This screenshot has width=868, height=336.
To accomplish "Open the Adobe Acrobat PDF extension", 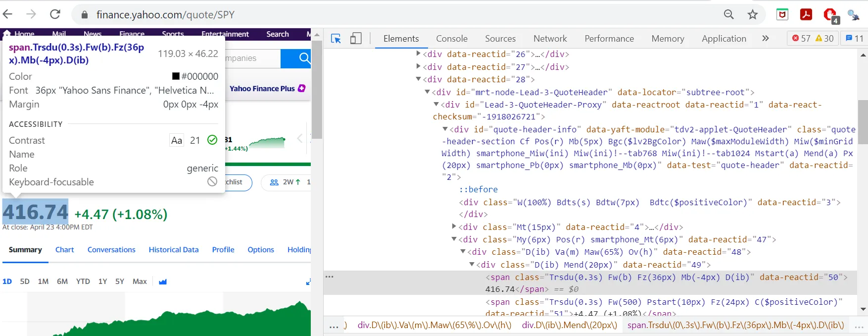I will click(806, 14).
